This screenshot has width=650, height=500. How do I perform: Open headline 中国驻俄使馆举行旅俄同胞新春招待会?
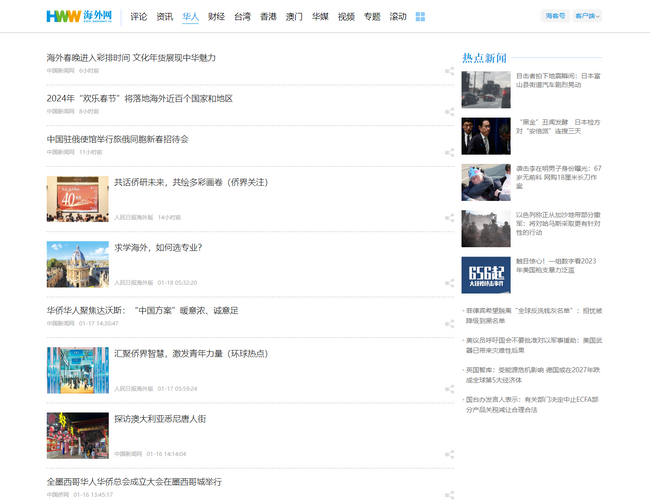[117, 139]
